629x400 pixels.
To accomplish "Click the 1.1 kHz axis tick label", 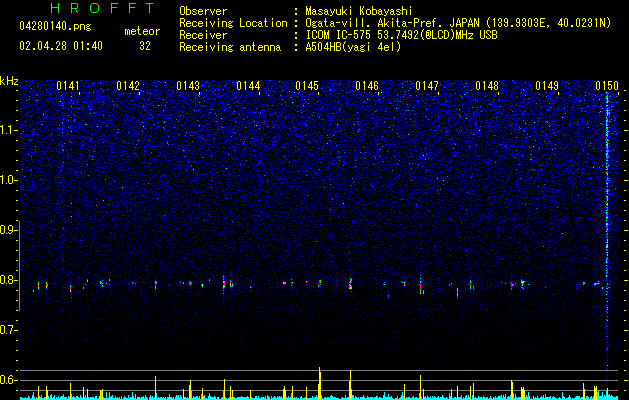I will 7,130.
